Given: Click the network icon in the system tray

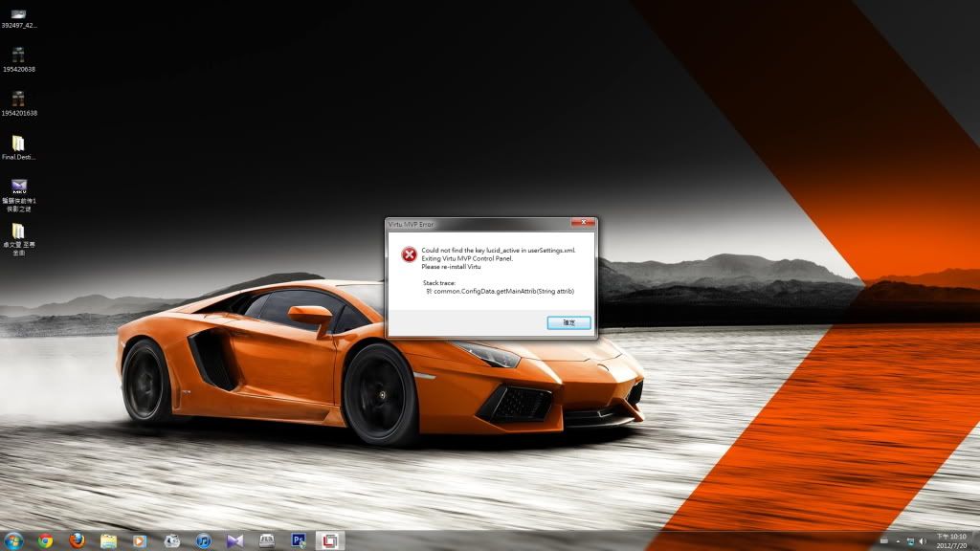Looking at the screenshot, I should click(910, 541).
